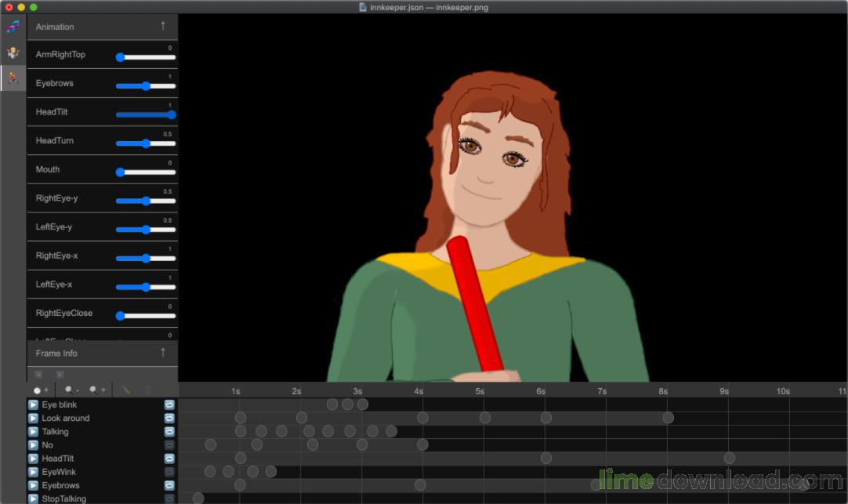
Task: Select the running figure animation tab
Action: [x=13, y=78]
